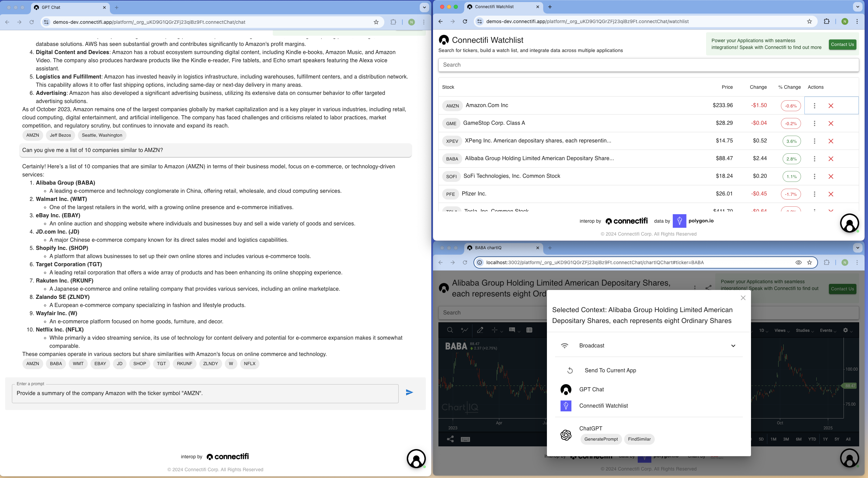Reload the Connectifi Watchlist browser page
Viewport: 868px width, 478px height.
pos(465,21)
